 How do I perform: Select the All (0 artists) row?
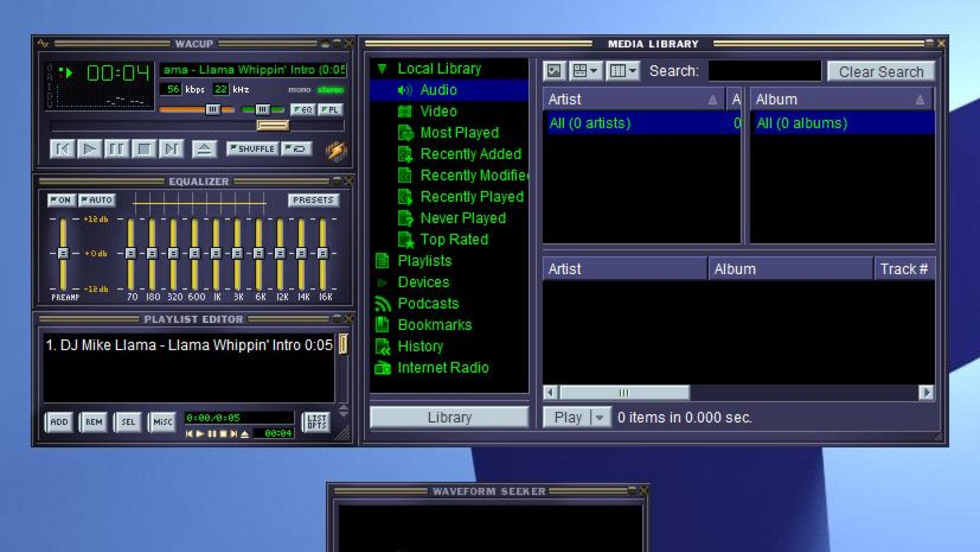point(644,123)
